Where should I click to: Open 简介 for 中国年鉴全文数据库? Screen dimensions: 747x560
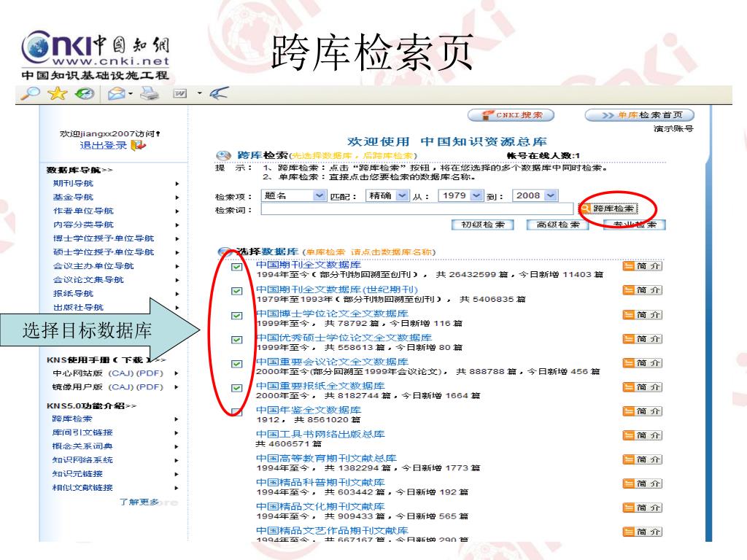642,411
